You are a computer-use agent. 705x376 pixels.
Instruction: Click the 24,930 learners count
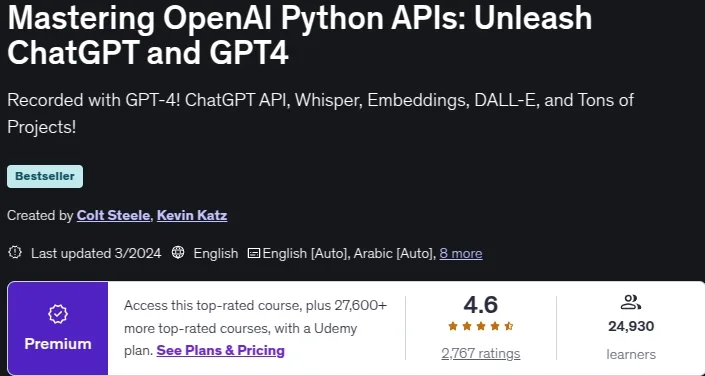click(x=631, y=326)
